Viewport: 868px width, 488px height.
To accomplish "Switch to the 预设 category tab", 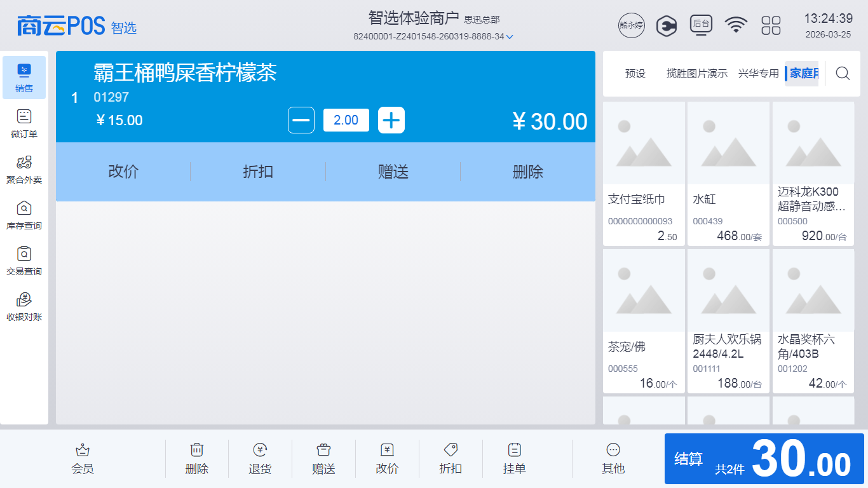I will (635, 74).
